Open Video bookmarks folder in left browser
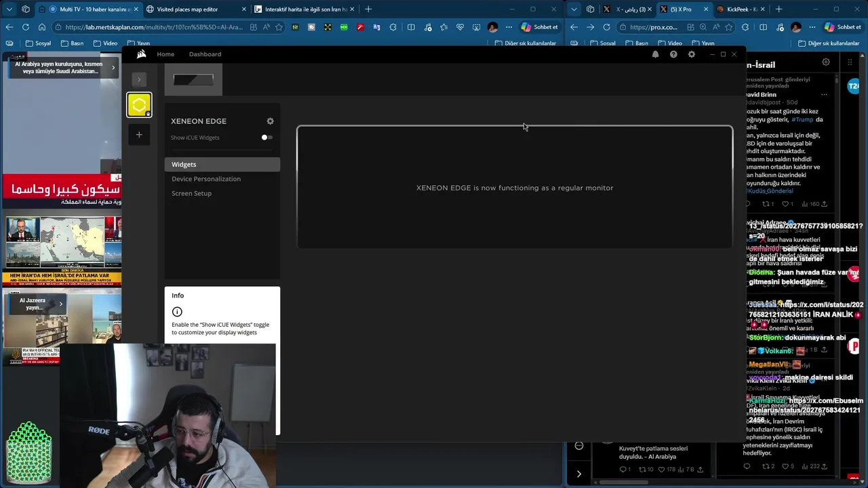This screenshot has height=488, width=868. 105,43
